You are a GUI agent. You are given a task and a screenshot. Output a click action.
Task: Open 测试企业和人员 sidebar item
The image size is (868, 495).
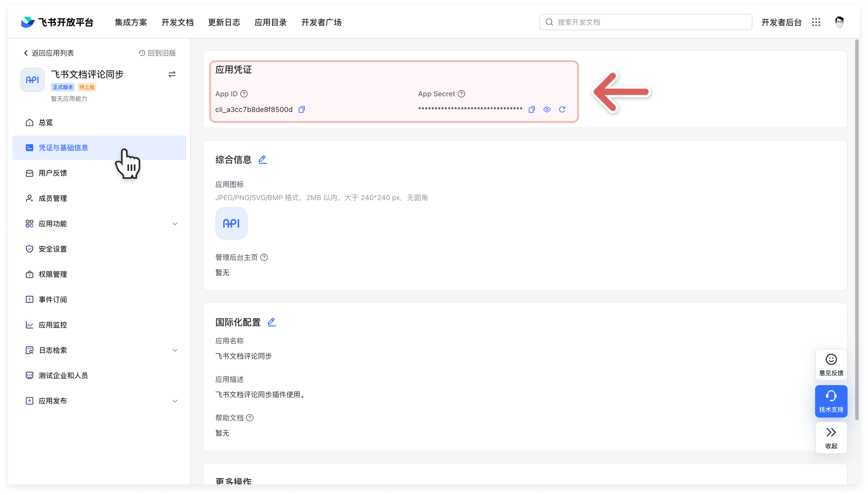pos(99,376)
